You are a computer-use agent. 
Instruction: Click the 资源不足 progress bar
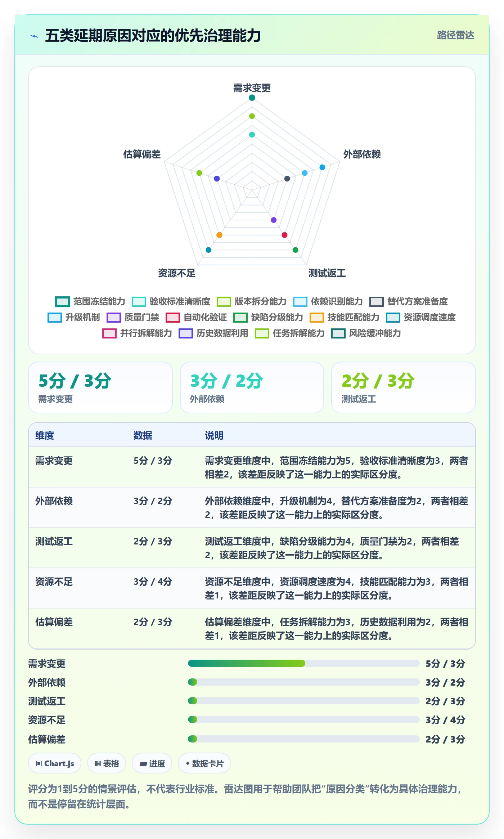[303, 719]
